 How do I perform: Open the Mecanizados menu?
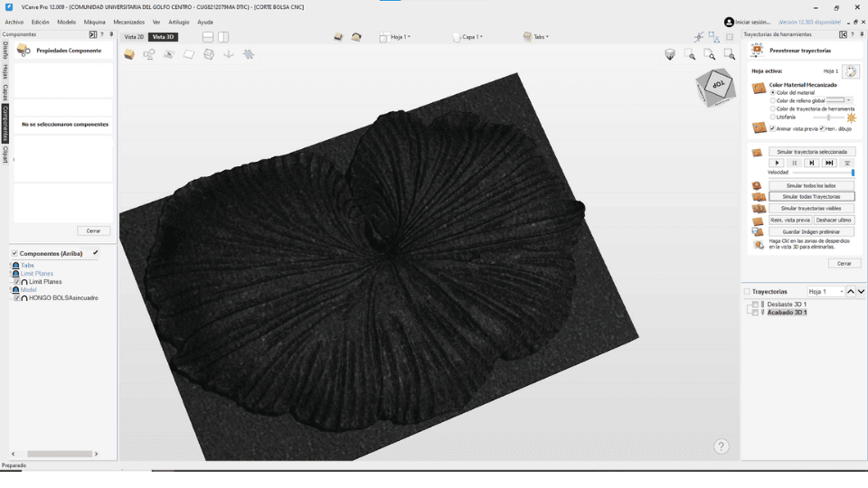[x=129, y=22]
